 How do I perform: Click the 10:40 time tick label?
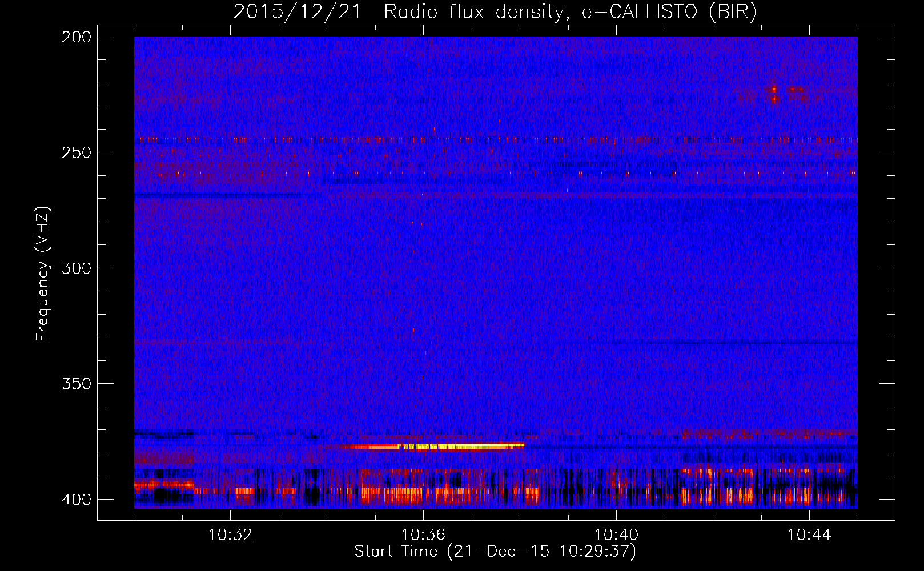pos(616,534)
